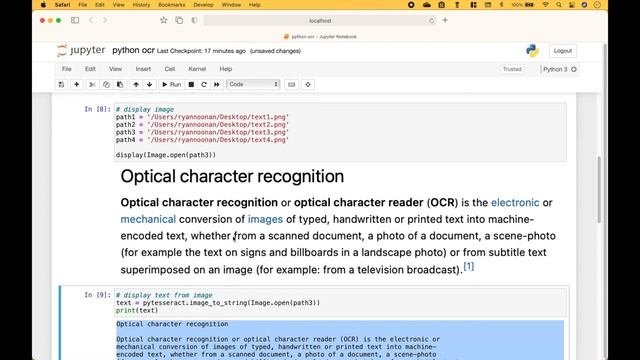Focus the localhost address bar

point(320,20)
